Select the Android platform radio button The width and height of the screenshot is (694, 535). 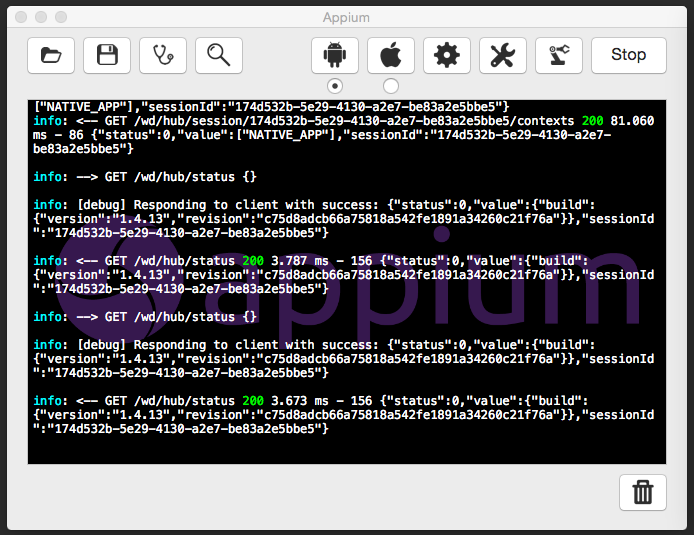[x=335, y=86]
